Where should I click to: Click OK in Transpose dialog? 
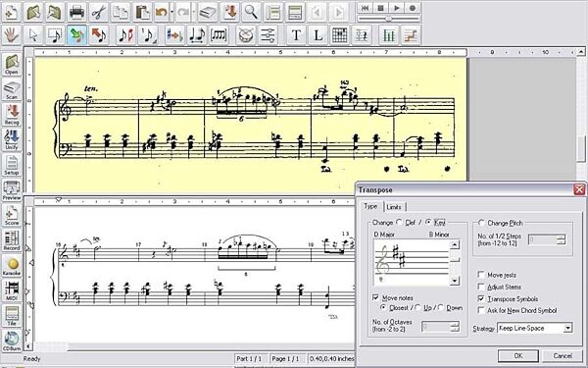click(x=518, y=355)
